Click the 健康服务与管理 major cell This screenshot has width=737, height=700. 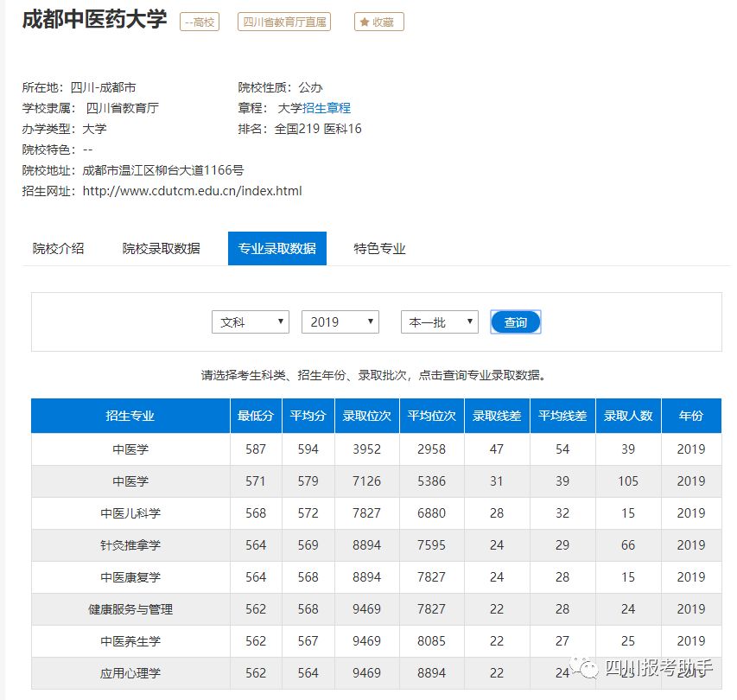coord(130,609)
